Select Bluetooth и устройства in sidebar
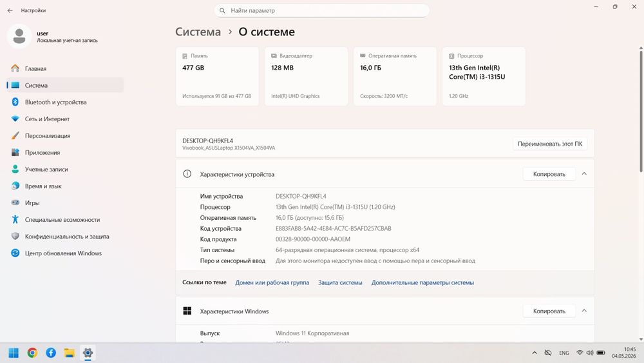The image size is (644, 363). pyautogui.click(x=65, y=102)
